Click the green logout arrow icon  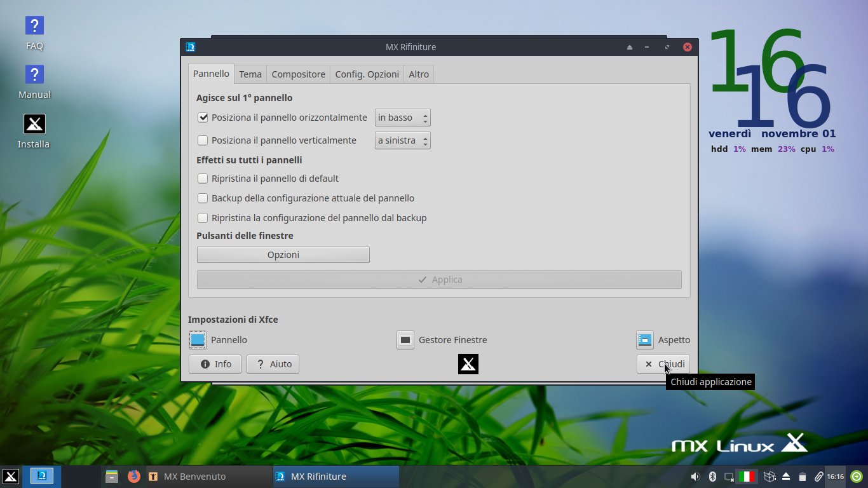point(857,477)
